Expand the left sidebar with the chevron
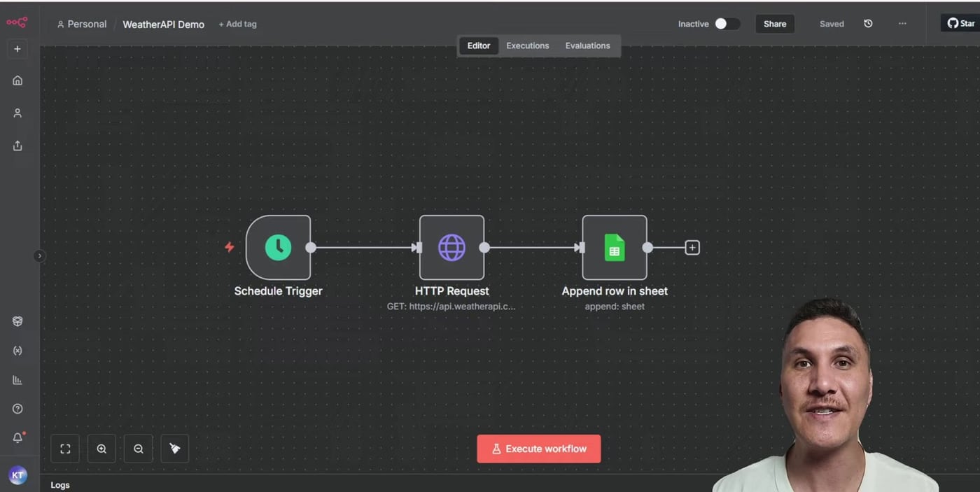This screenshot has width=980, height=492. [39, 256]
